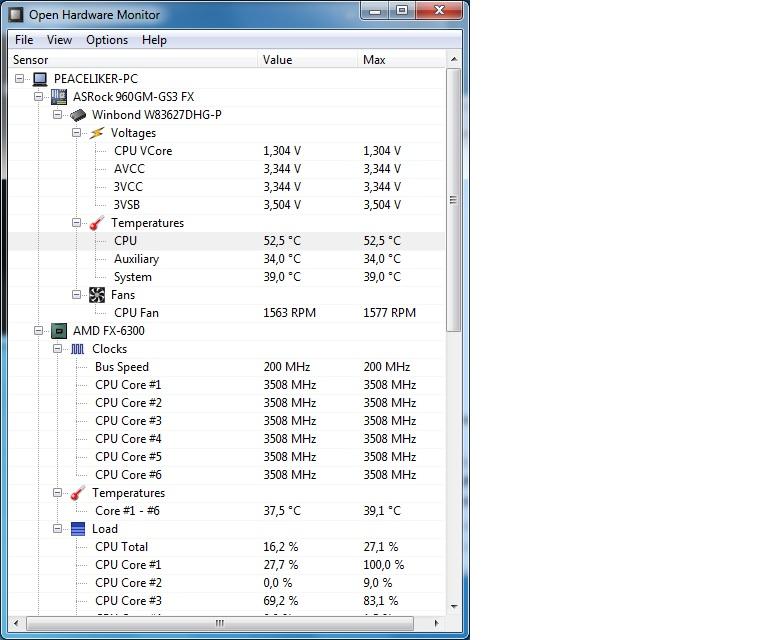Viewport: 768px width, 640px height.
Task: Click the blue bars icon beside Load
Action: [78, 529]
